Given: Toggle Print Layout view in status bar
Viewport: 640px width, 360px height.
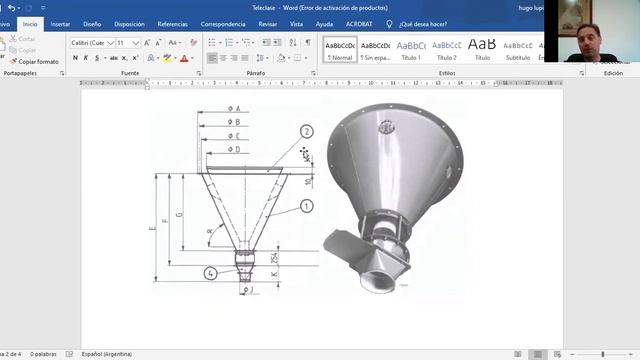Looking at the screenshot, I should 538,354.
